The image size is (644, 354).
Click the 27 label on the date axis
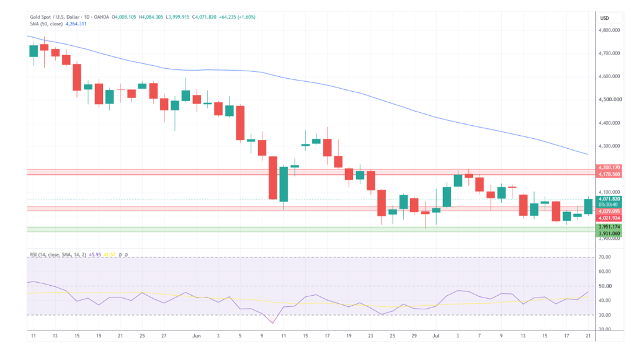[164, 336]
